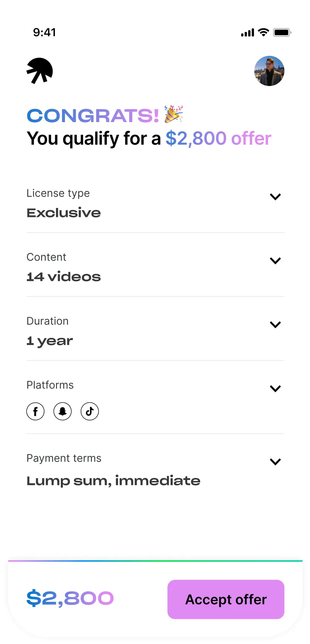The image size is (310, 644).
Task: Expand the License type chevron
Action: (x=275, y=197)
